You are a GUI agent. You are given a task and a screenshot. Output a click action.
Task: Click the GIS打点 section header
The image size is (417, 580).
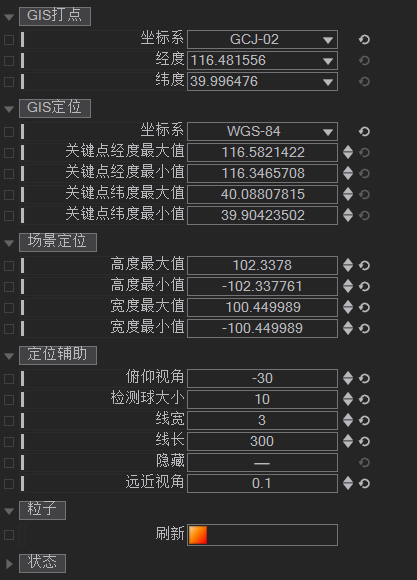[55, 16]
